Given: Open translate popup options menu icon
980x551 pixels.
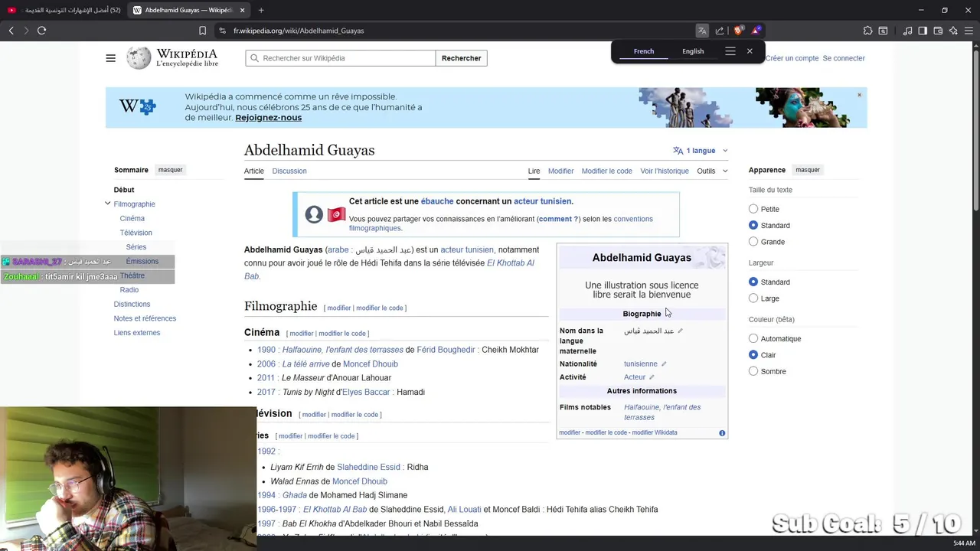Looking at the screenshot, I should 730,51.
